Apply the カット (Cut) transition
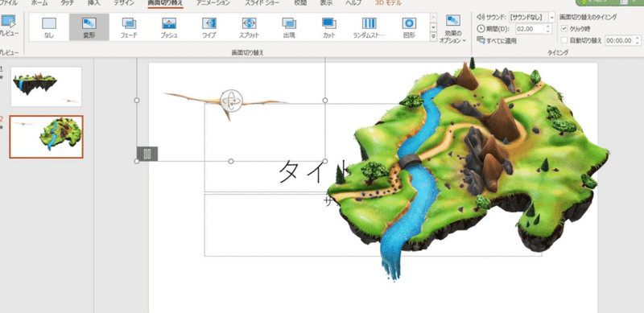Image resolution: width=644 pixels, height=313 pixels. (x=329, y=27)
